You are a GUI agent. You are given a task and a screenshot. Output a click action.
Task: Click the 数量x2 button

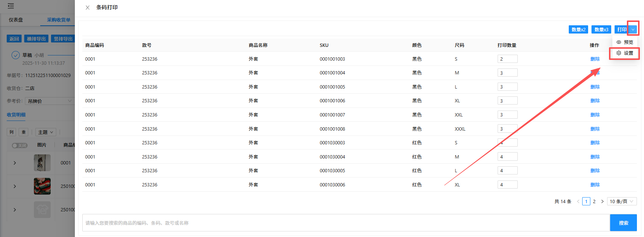[x=578, y=30]
